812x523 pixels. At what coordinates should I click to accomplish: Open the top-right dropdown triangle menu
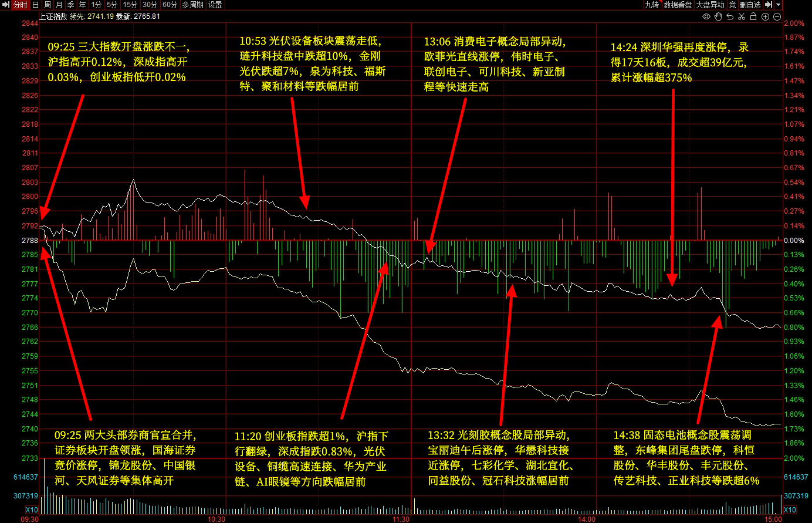coord(779,5)
